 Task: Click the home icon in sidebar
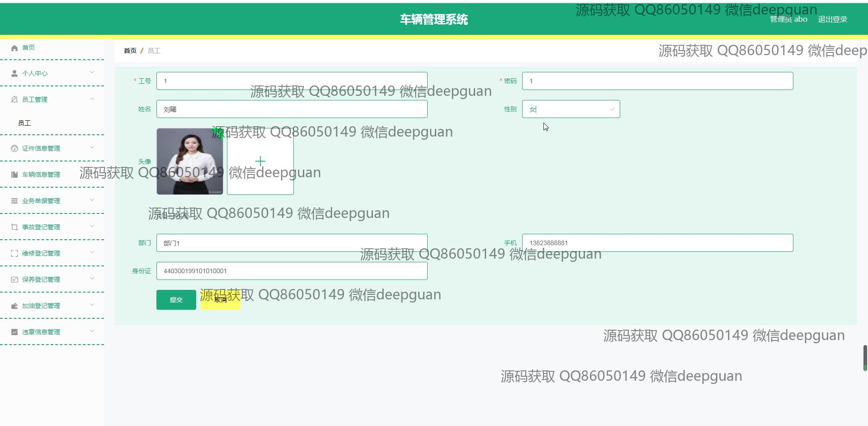pos(14,48)
